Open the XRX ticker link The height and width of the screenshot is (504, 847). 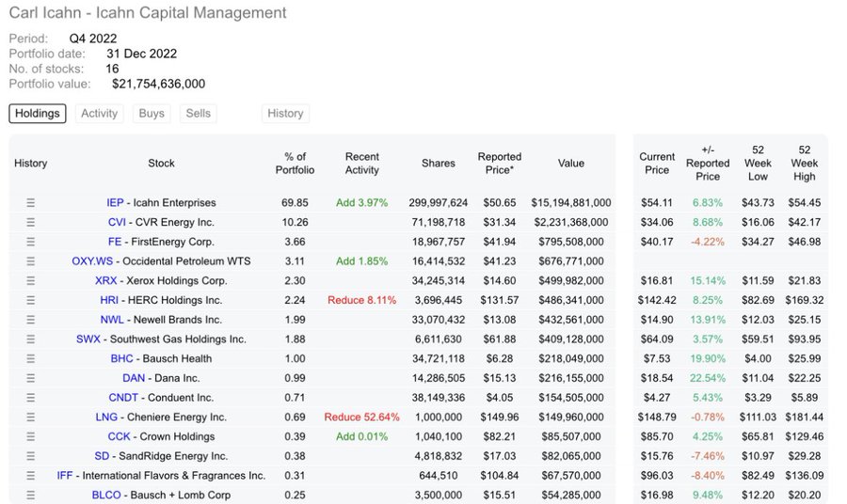[x=105, y=280]
